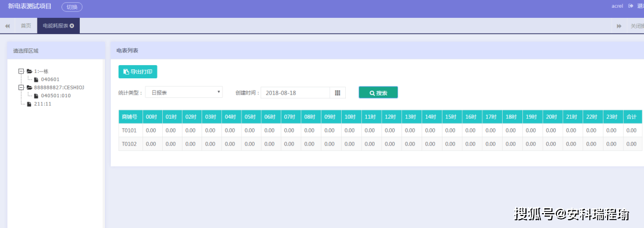This screenshot has height=228, width=644.
Task: Collapse the 1:一栋 tree node
Action: pos(21,71)
